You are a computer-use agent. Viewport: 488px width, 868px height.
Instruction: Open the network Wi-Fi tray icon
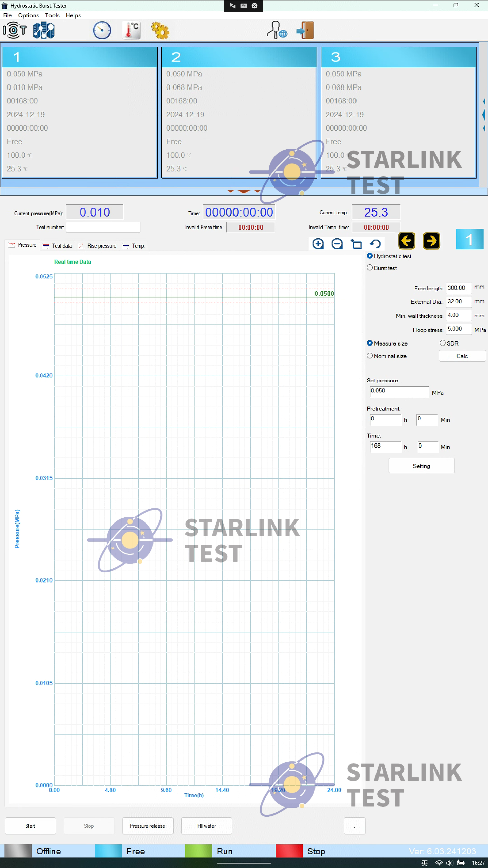point(439,863)
